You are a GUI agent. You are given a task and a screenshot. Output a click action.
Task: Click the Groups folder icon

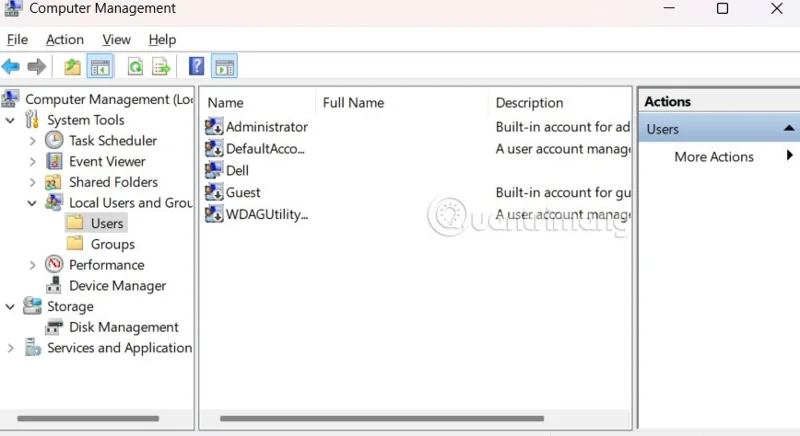point(75,243)
